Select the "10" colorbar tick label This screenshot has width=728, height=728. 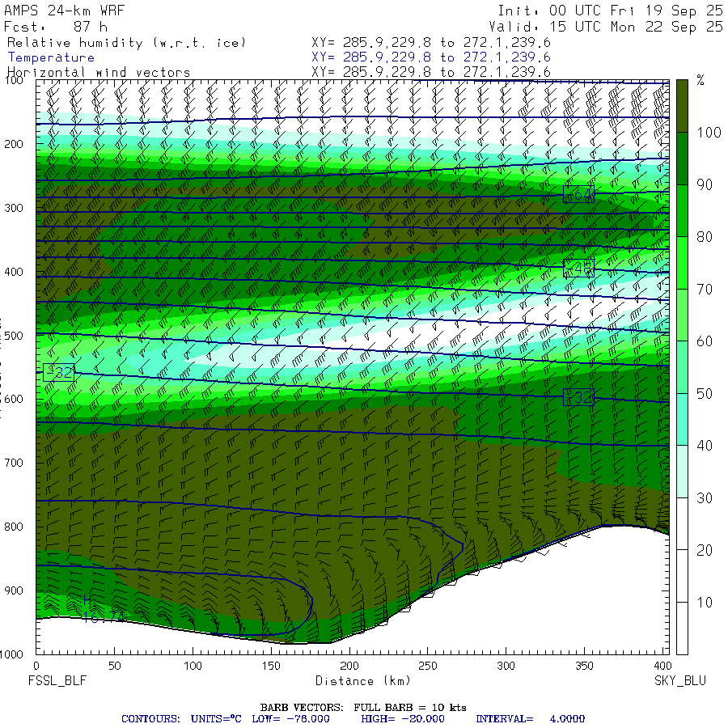point(705,602)
